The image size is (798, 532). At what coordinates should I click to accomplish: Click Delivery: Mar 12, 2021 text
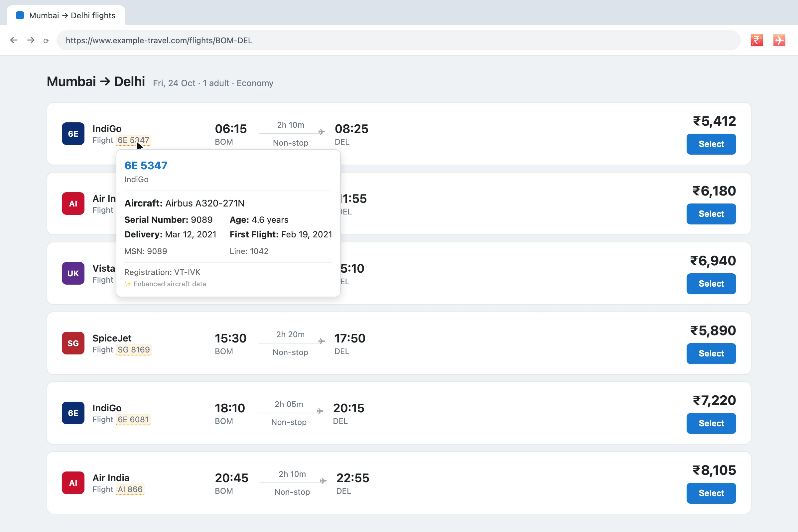coord(170,234)
